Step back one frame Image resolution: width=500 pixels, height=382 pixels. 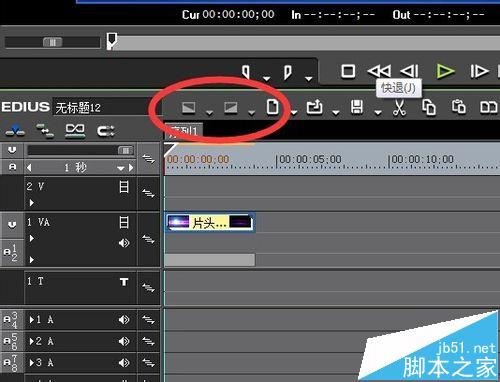coord(409,71)
